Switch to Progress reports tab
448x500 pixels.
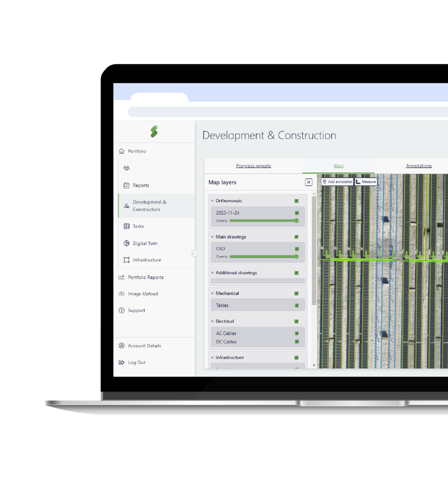click(x=253, y=166)
